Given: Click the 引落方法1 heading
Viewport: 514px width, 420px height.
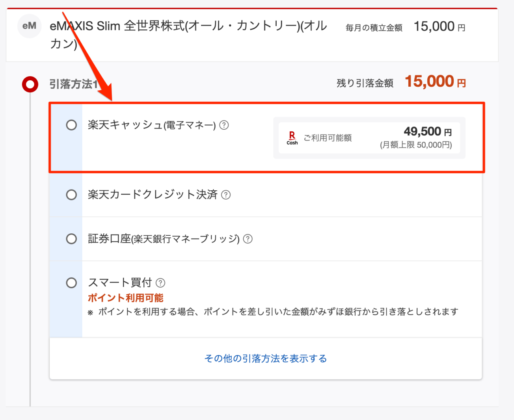Looking at the screenshot, I should pos(73,84).
